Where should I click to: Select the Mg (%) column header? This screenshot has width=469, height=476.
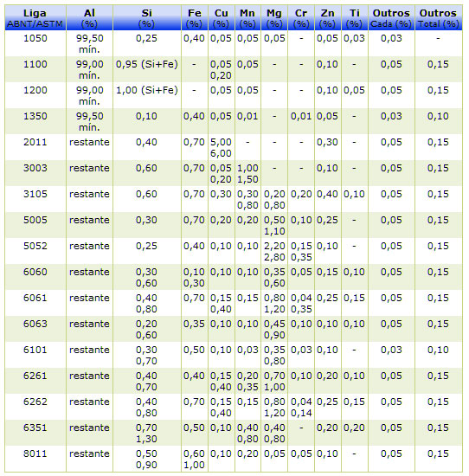point(274,18)
